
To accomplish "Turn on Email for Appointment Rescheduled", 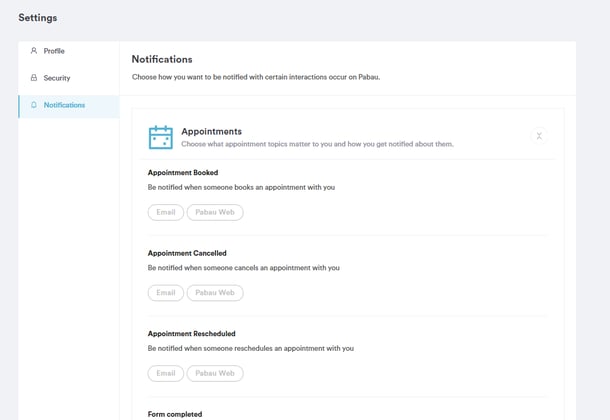I will 165,373.
